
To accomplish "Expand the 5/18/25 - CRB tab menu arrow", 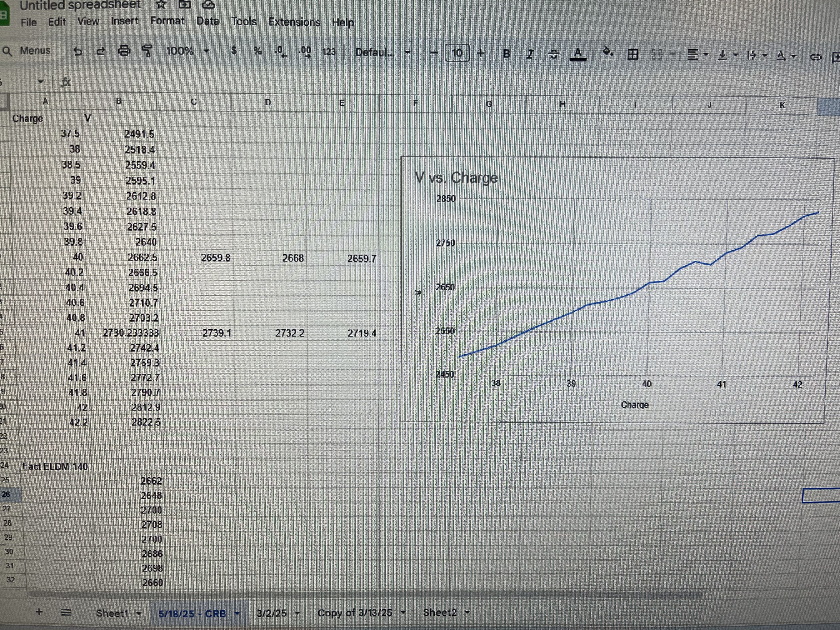I will [237, 613].
